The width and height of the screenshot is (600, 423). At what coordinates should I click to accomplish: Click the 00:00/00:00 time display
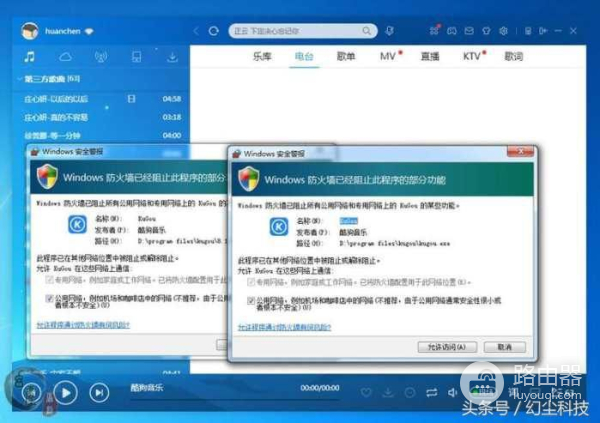coord(320,388)
